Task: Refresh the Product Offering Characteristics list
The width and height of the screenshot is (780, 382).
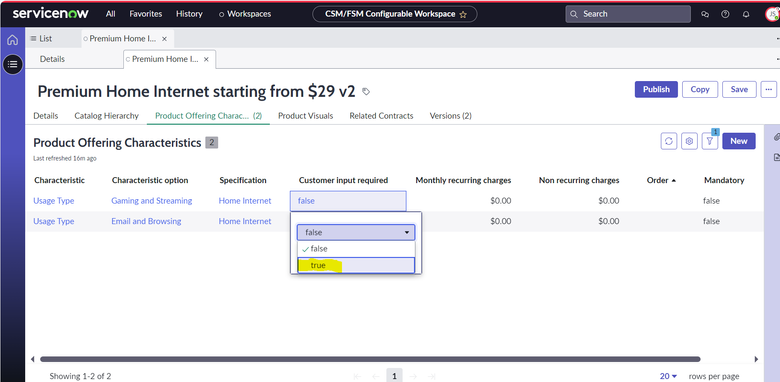Action: (x=669, y=141)
